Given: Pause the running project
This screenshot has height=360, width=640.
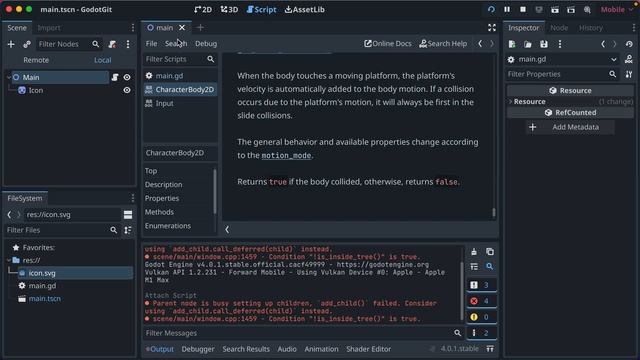Looking at the screenshot, I should point(507,9).
